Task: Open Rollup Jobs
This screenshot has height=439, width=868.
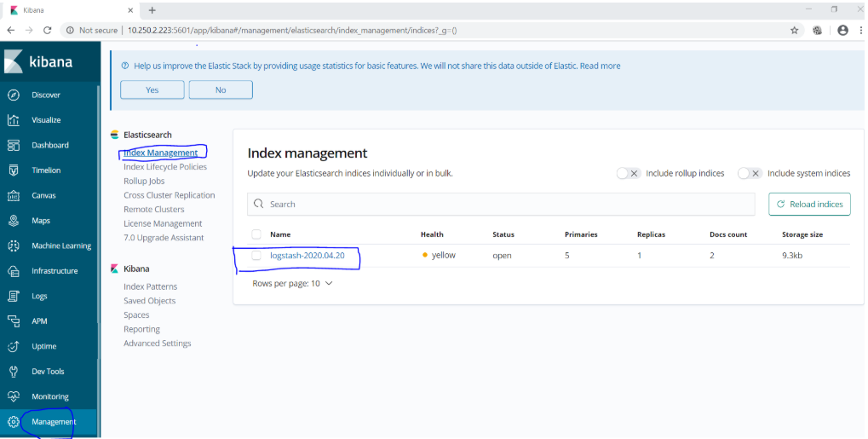Action: (x=144, y=182)
